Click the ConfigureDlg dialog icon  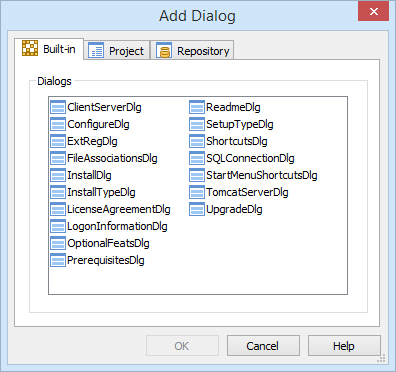coord(58,124)
